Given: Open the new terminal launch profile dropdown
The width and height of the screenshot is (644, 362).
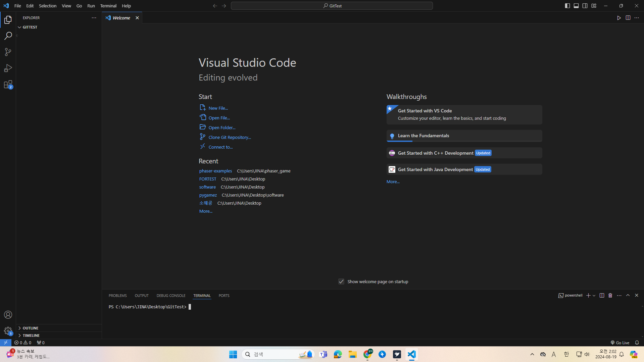Looking at the screenshot, I should tap(594, 296).
